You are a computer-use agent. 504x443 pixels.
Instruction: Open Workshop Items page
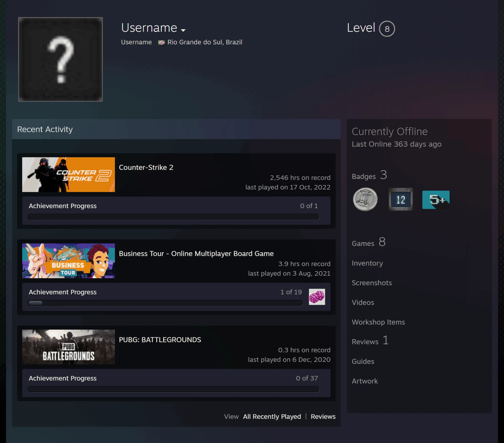click(378, 322)
